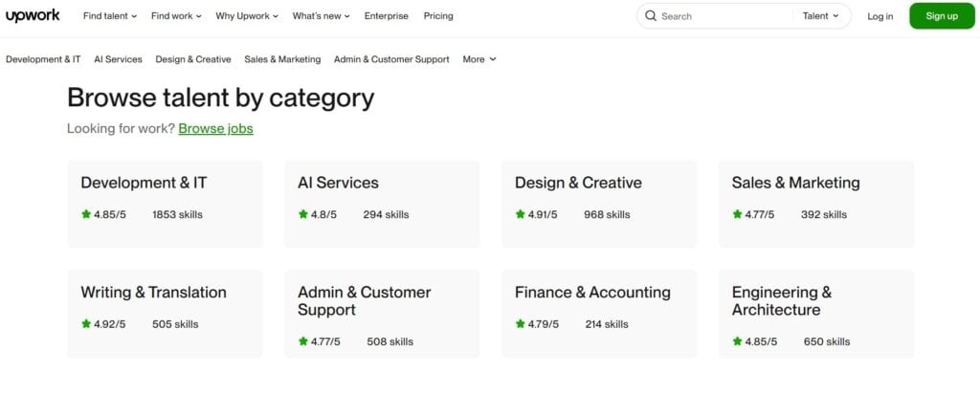Click the 4.79/5 rating text
This screenshot has height=395, width=980.
pos(544,324)
